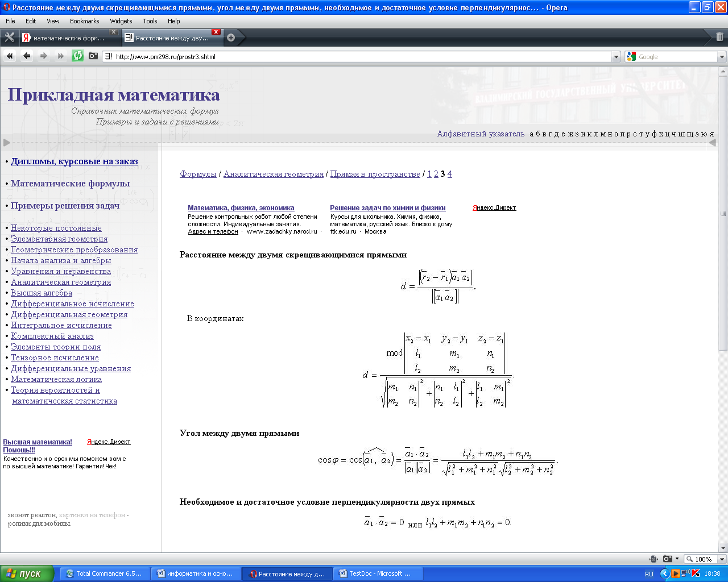Open camera dropdown arrow in status bar
Image resolution: width=728 pixels, height=582 pixels.
(x=677, y=559)
